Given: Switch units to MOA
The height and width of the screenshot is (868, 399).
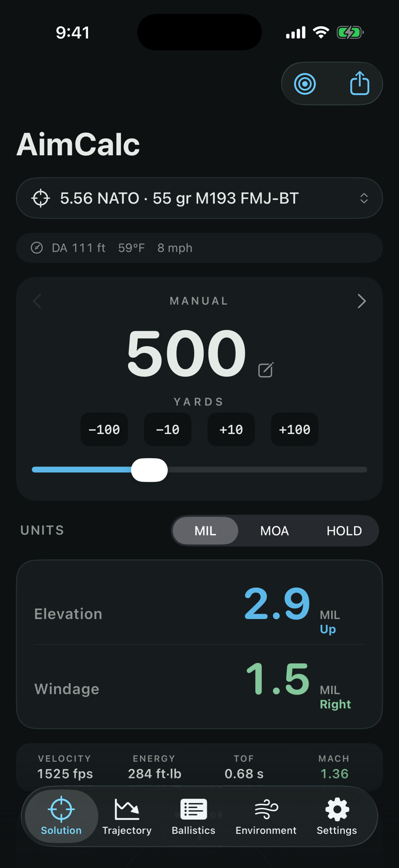Looking at the screenshot, I should point(275,531).
